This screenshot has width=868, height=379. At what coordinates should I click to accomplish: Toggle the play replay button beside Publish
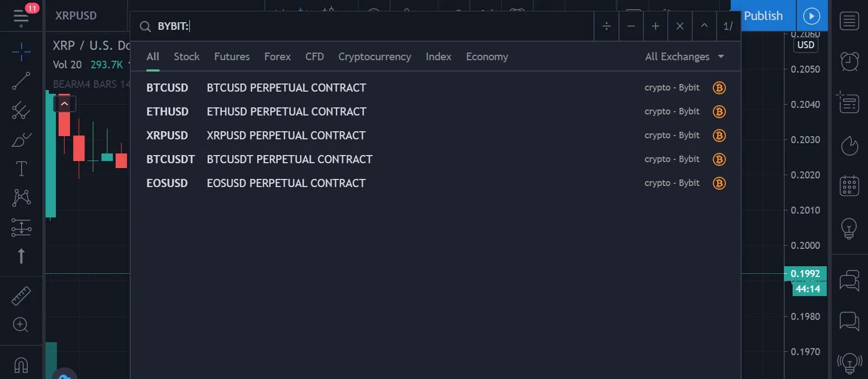click(812, 16)
